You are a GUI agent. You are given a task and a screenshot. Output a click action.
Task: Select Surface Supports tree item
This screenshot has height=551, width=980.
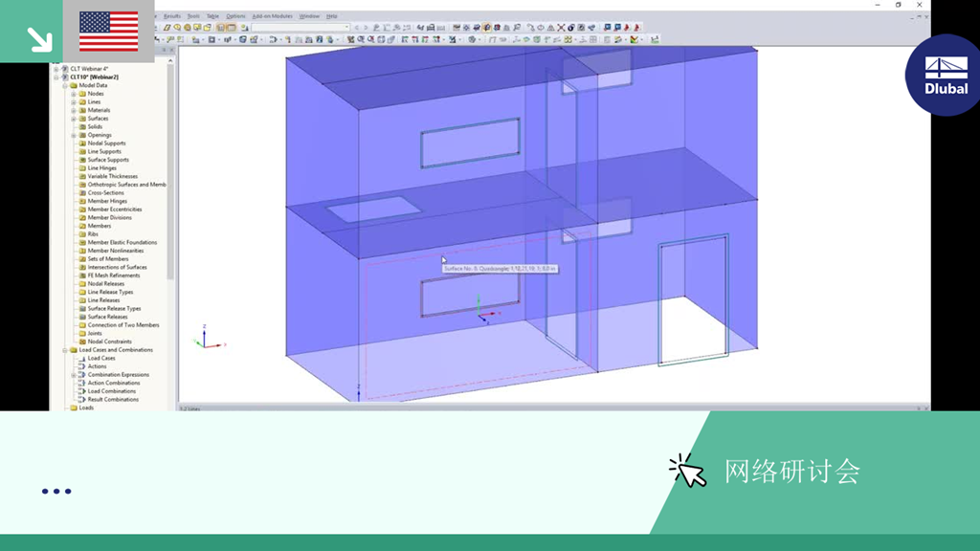pyautogui.click(x=108, y=160)
